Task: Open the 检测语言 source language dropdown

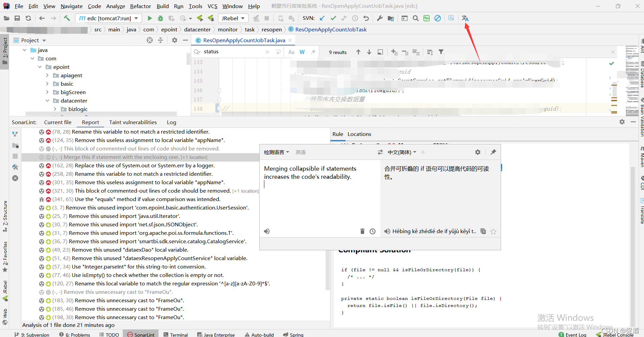Action: pos(276,152)
